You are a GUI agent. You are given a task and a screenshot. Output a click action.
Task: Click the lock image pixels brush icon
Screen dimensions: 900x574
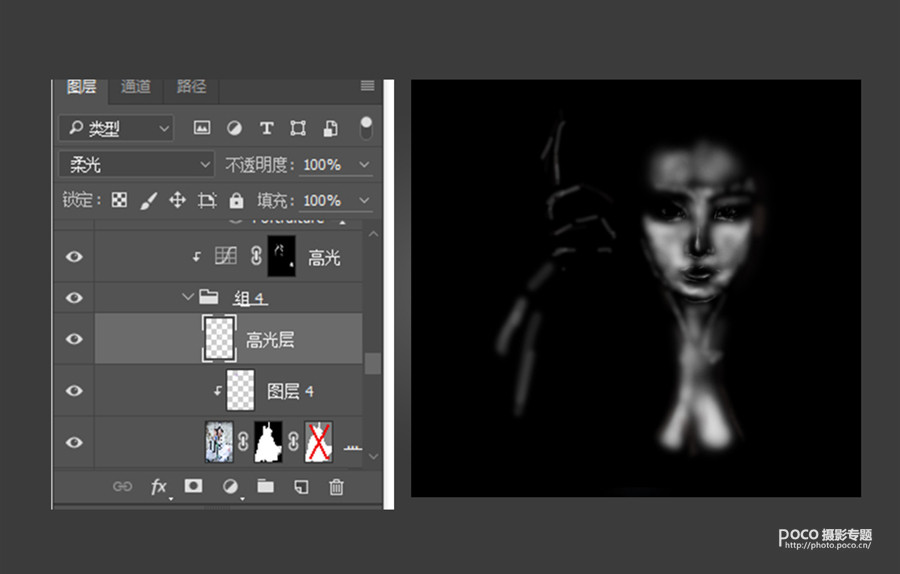[148, 200]
